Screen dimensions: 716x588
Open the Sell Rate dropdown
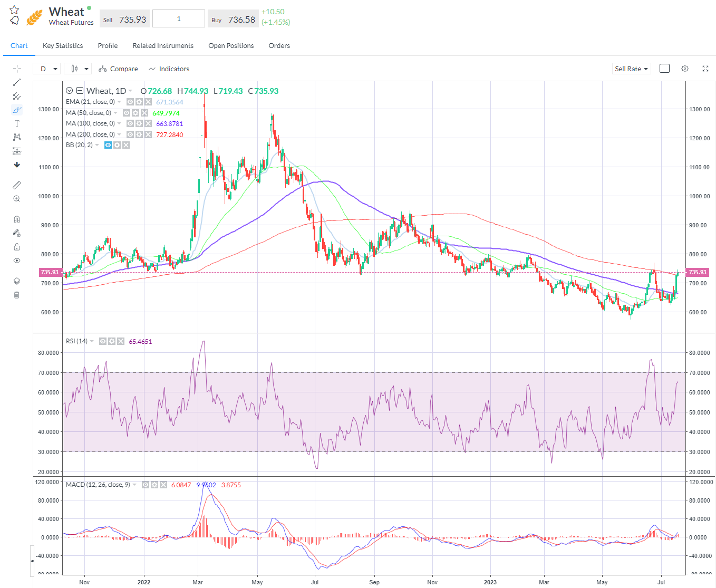(x=631, y=68)
